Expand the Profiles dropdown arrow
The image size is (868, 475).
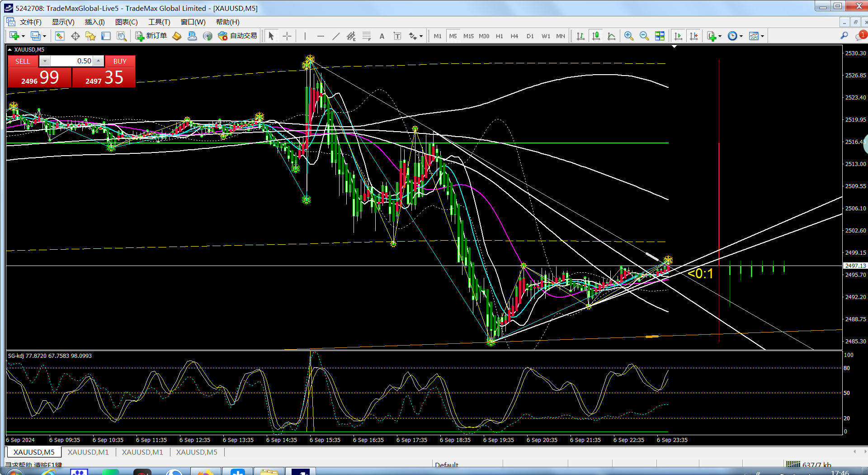tap(44, 36)
